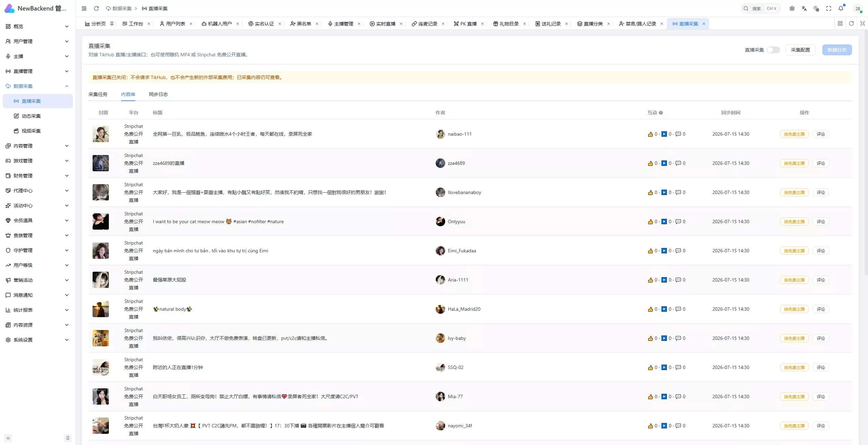Open cover thumbnail of Aria-1111 row
This screenshot has height=445, width=868.
pyautogui.click(x=101, y=280)
